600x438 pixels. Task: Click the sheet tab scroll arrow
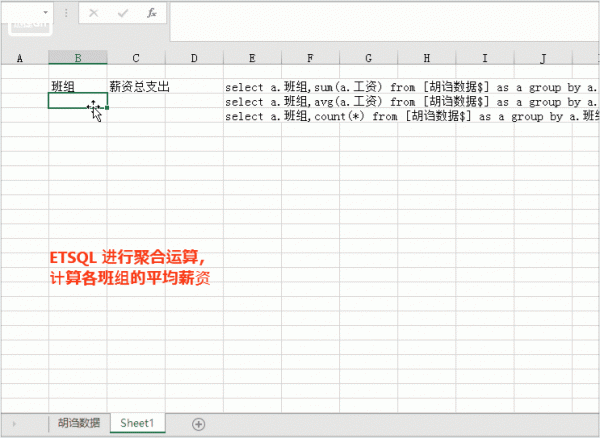tap(15, 424)
